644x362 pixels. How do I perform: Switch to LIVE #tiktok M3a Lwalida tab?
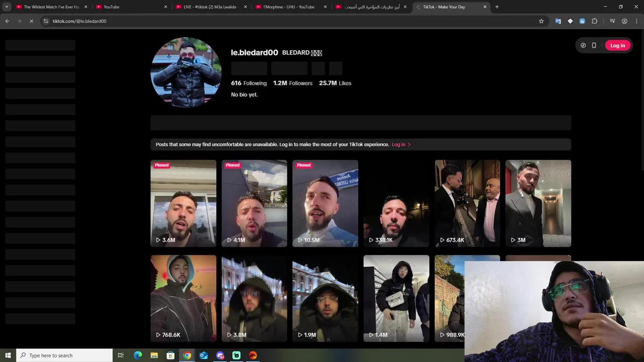pos(211,7)
